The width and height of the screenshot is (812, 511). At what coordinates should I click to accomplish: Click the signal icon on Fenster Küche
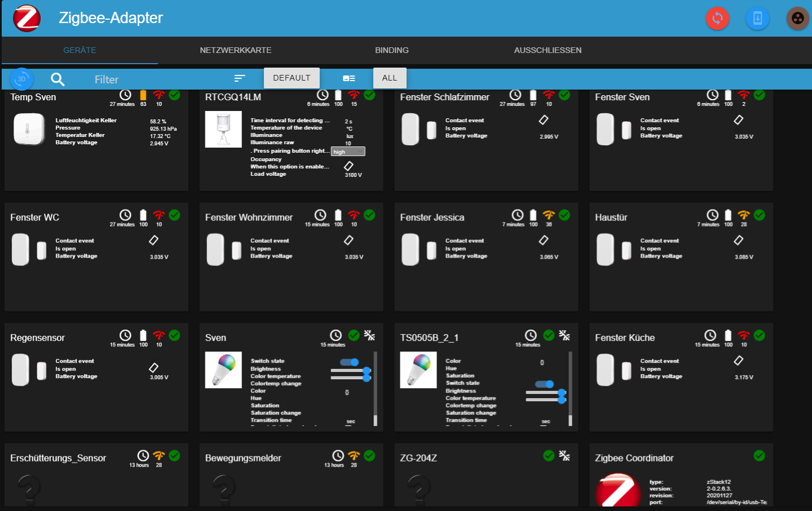point(744,335)
